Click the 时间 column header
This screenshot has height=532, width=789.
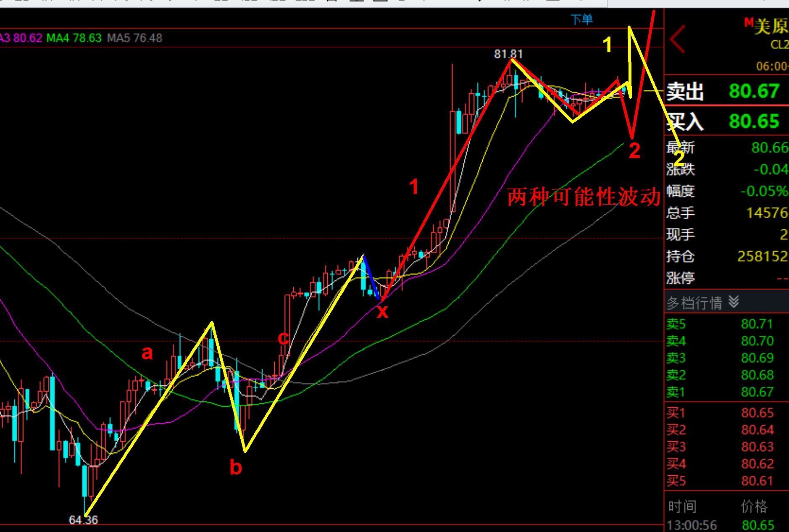tap(682, 506)
